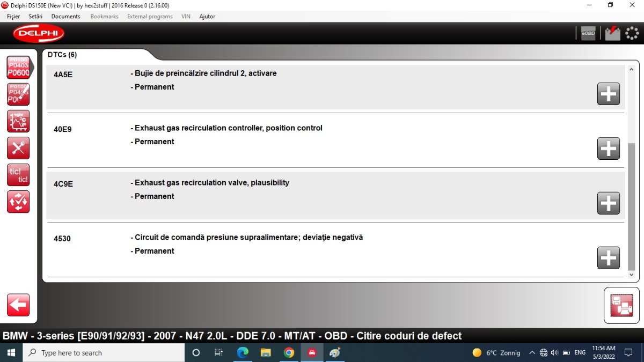Select the tic! tic! sidebar icon

[18, 175]
